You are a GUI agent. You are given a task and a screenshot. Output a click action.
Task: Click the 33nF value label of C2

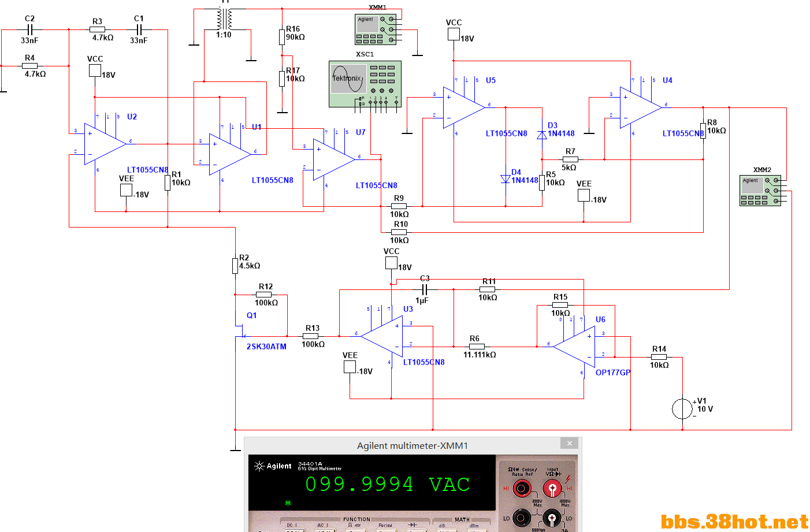click(x=29, y=40)
